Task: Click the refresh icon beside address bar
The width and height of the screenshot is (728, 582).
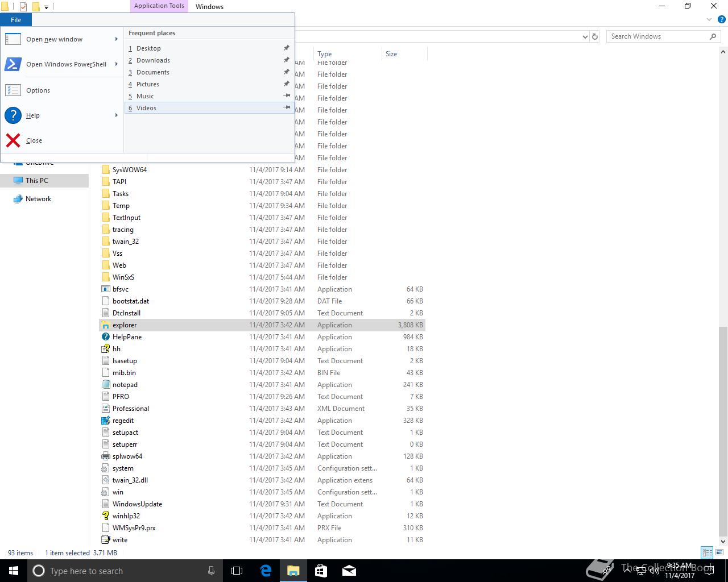Action: (x=595, y=36)
